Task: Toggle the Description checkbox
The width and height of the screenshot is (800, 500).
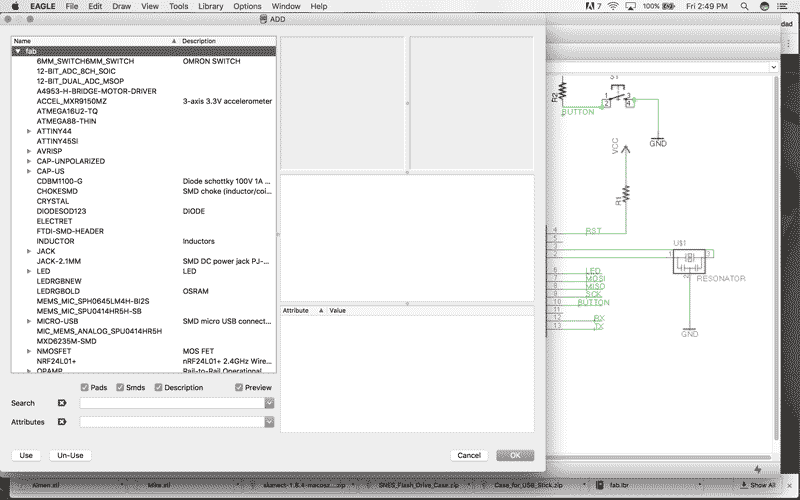Action: coord(159,388)
